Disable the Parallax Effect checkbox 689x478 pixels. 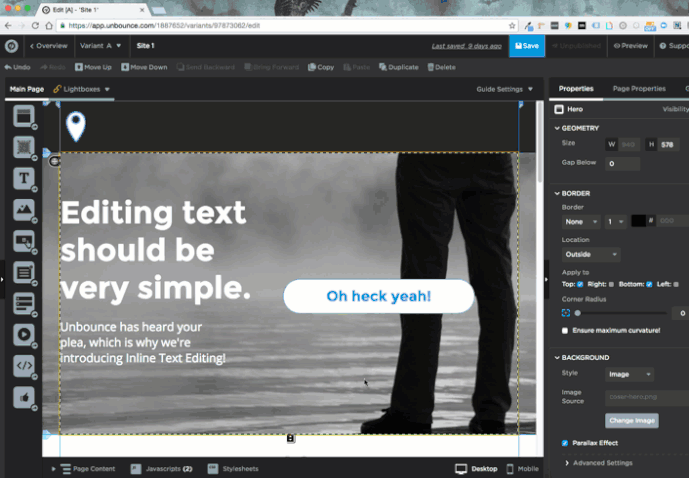click(565, 443)
